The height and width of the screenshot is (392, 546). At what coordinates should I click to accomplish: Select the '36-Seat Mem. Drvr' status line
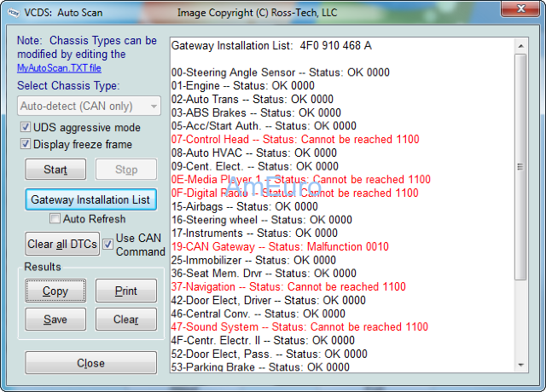pos(264,274)
